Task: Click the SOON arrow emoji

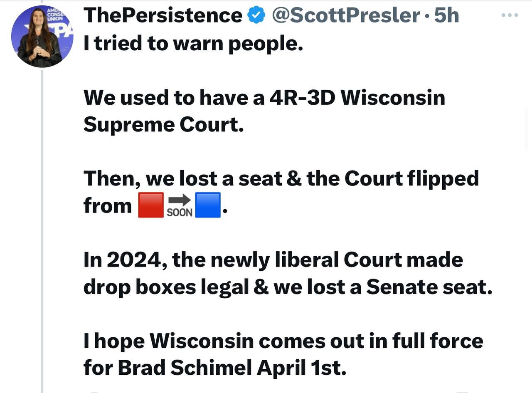Action: tap(179, 204)
